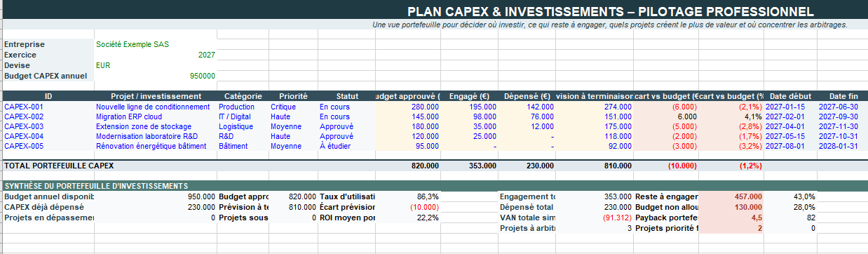Select the Dépensé (€) column header
The height and width of the screenshot is (254, 868).
tap(527, 96)
